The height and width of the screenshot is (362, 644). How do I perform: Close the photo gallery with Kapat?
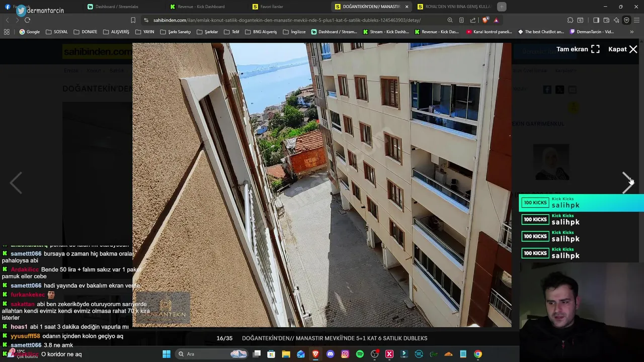click(623, 49)
